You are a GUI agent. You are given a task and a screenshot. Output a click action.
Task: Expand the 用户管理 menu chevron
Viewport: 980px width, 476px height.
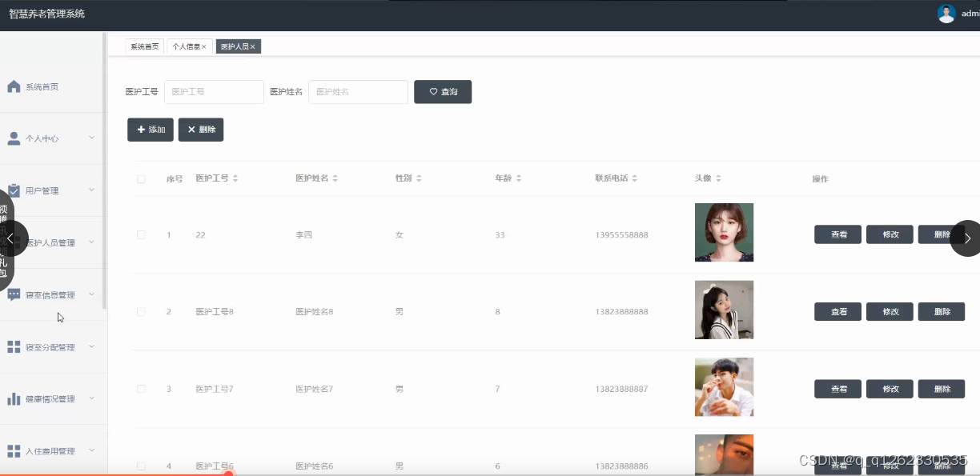[x=90, y=190]
